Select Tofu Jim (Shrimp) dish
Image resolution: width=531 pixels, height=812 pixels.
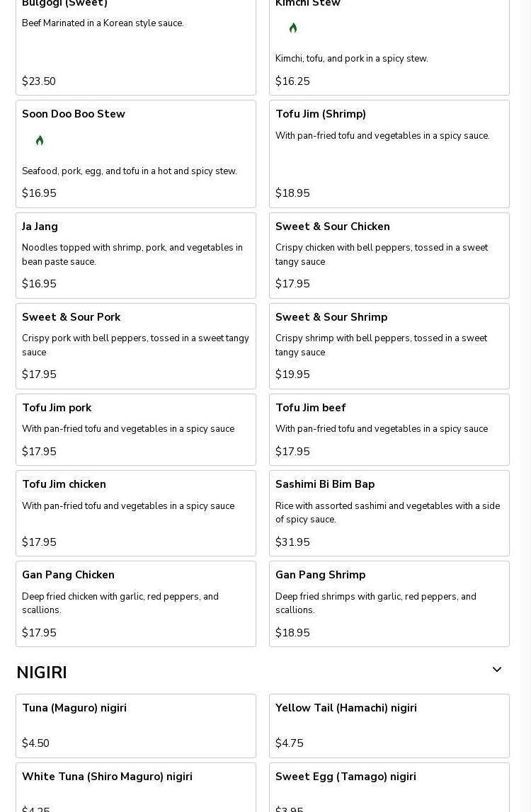(389, 154)
